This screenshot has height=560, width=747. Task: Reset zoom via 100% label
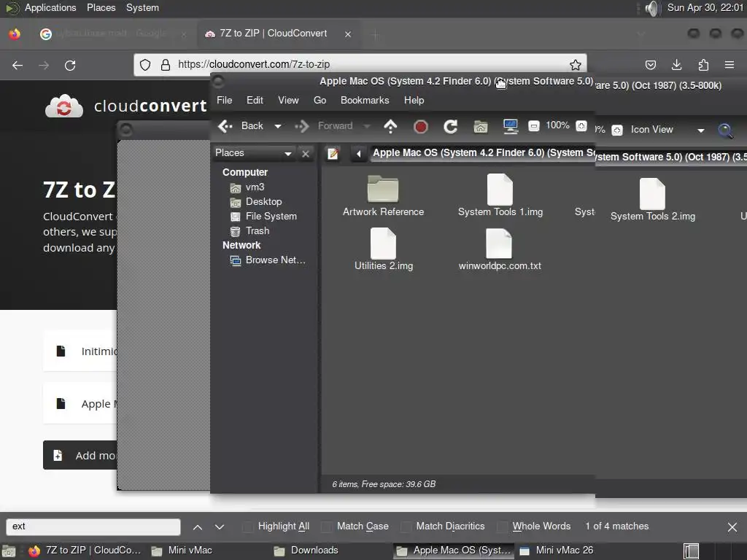[x=557, y=125]
